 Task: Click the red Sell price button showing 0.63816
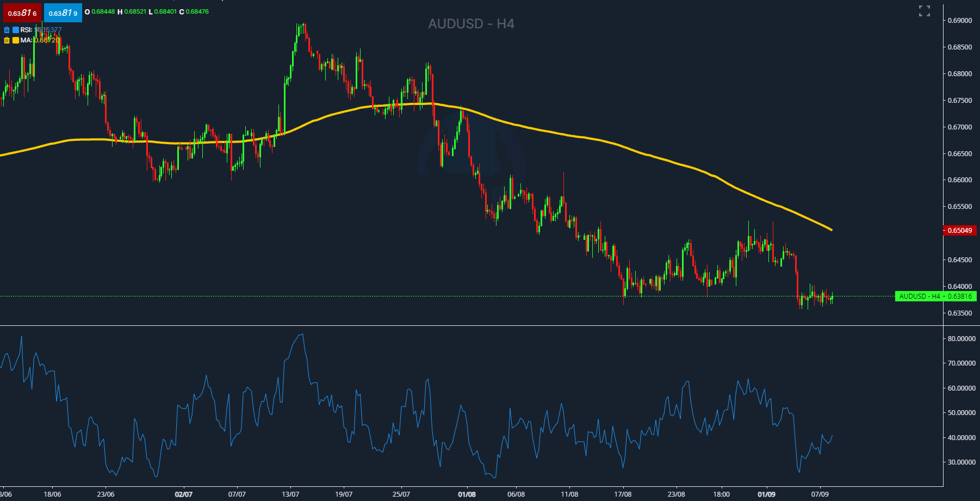point(22,13)
